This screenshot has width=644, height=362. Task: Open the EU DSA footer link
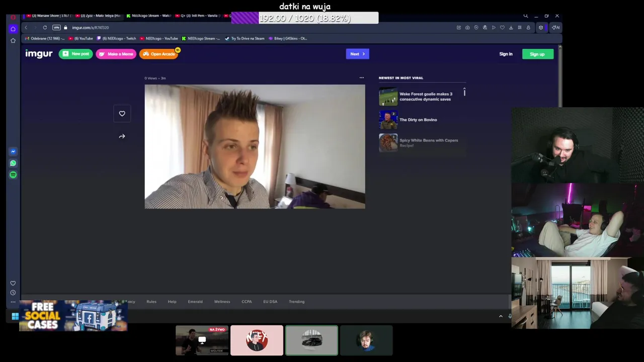pyautogui.click(x=270, y=302)
